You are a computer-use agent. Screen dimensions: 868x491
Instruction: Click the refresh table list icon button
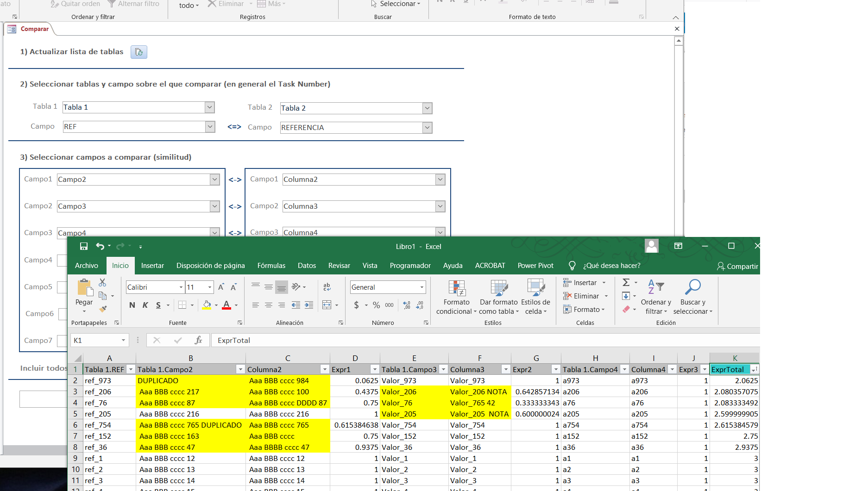[138, 52]
